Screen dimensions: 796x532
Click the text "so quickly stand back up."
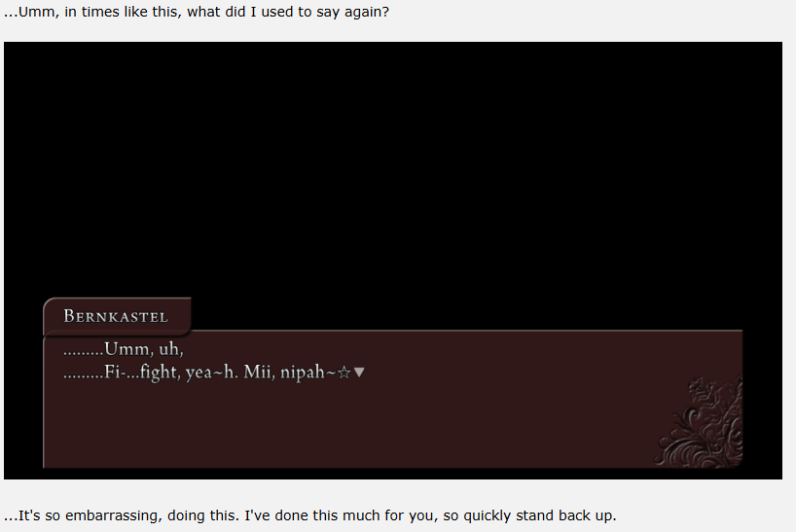[529, 515]
